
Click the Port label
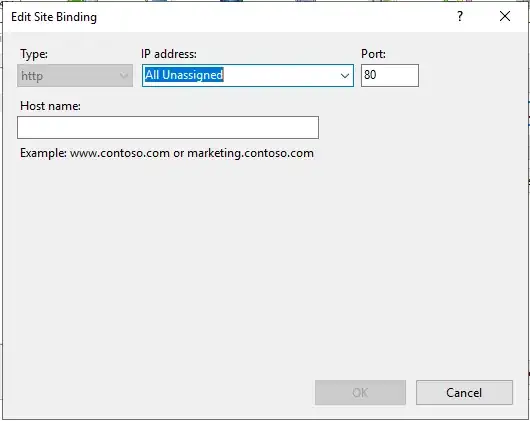(373, 54)
